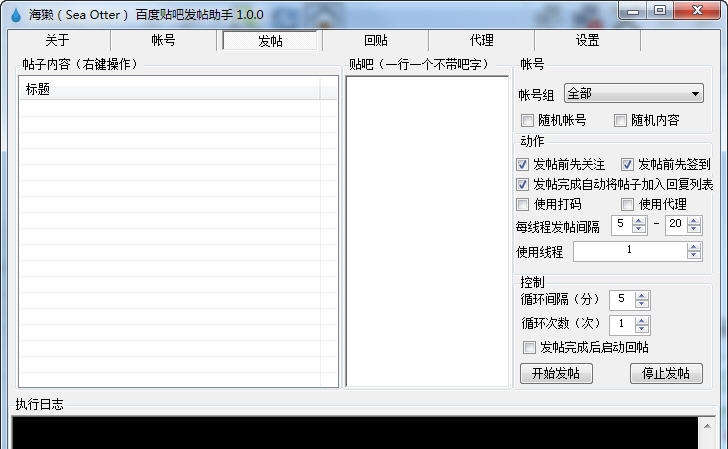Select the 发帖 tab
728x449 pixels.
[270, 40]
